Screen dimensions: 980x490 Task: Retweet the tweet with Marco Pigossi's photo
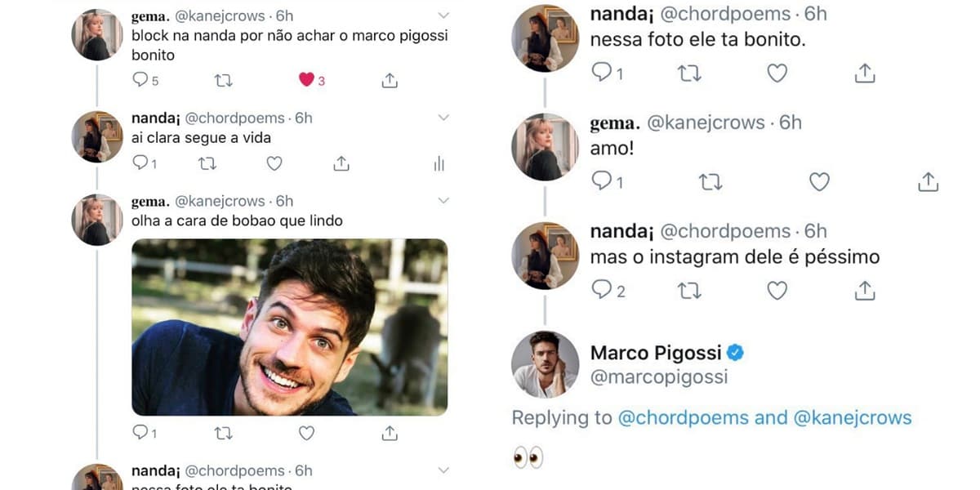click(x=223, y=433)
